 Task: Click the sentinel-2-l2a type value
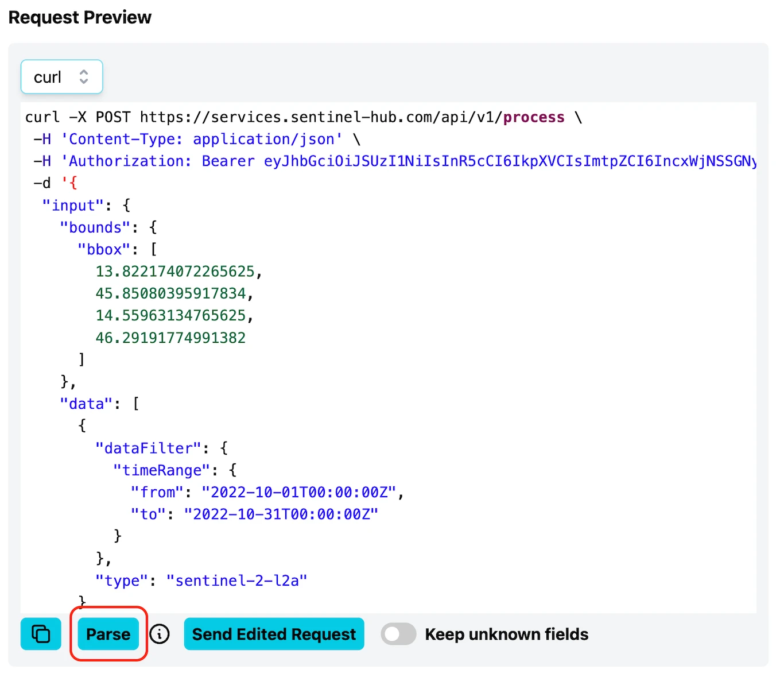click(x=236, y=580)
